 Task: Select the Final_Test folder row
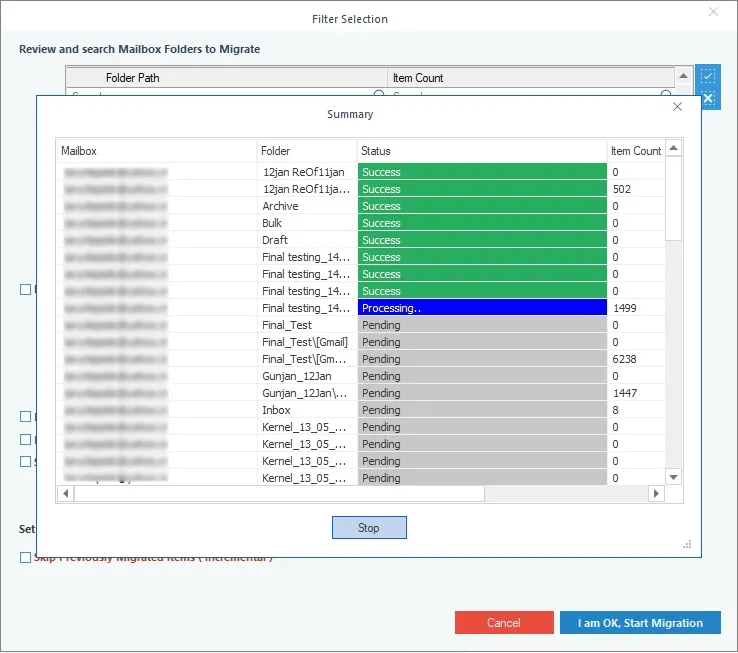(361, 325)
